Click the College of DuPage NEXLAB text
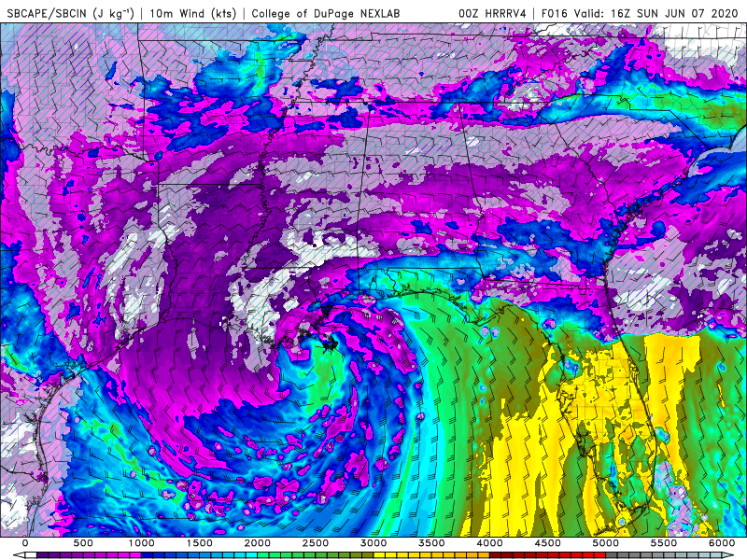 (325, 13)
